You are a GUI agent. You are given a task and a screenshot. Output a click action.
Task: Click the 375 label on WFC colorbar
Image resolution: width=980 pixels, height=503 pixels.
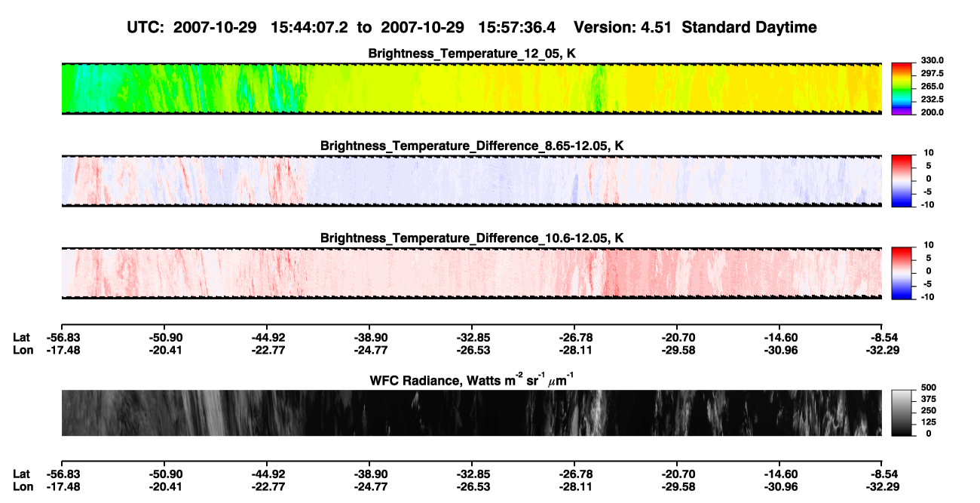[x=928, y=399]
